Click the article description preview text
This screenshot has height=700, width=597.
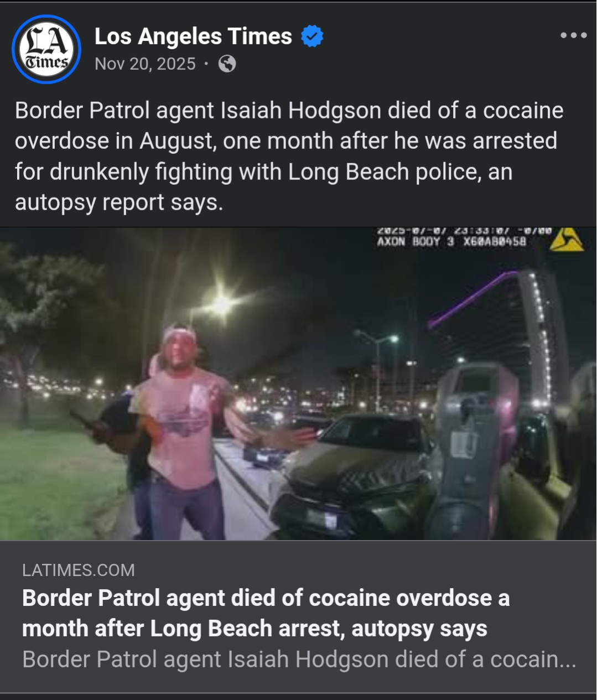[299, 660]
